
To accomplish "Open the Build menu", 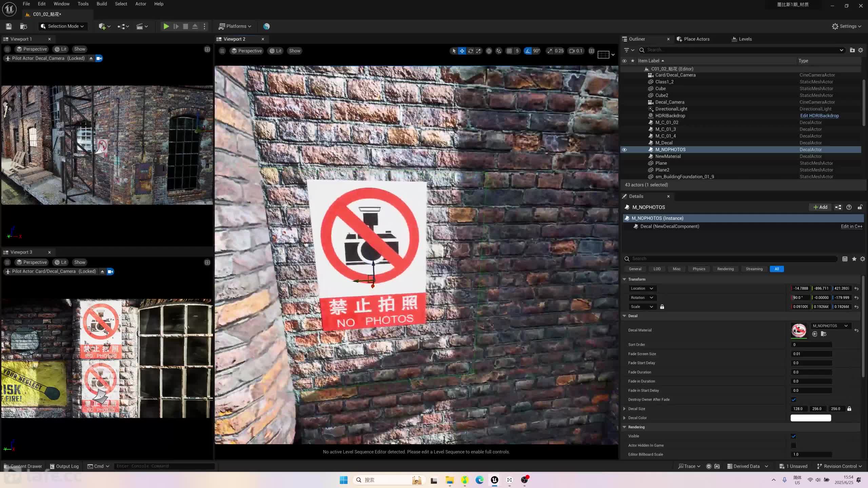I will (x=102, y=4).
